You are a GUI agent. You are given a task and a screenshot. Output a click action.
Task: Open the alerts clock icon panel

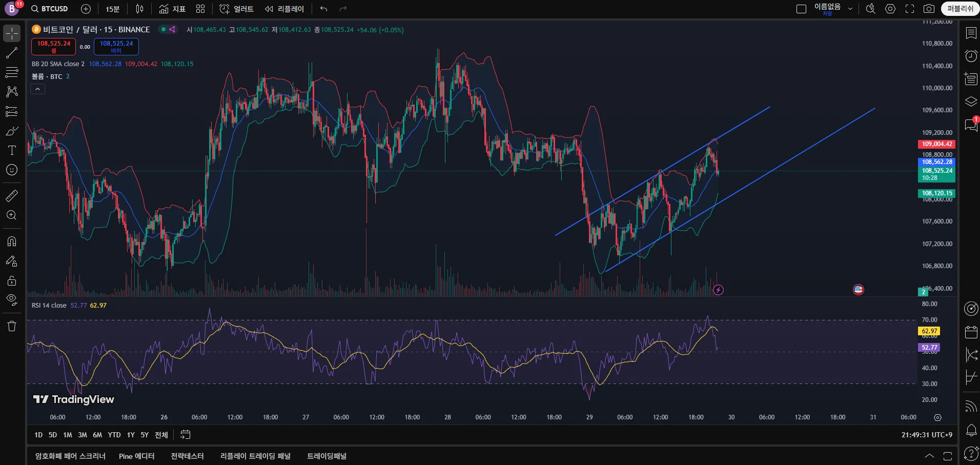[x=971, y=56]
